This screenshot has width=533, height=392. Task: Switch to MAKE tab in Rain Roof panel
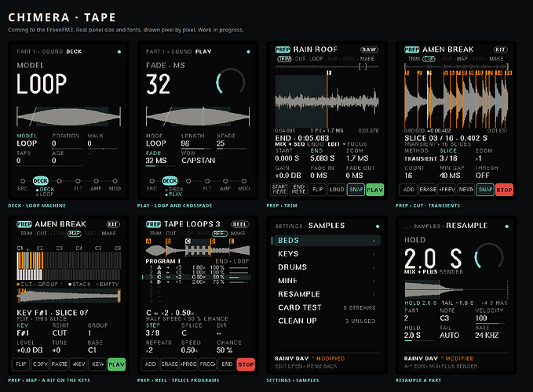pyautogui.click(x=367, y=59)
